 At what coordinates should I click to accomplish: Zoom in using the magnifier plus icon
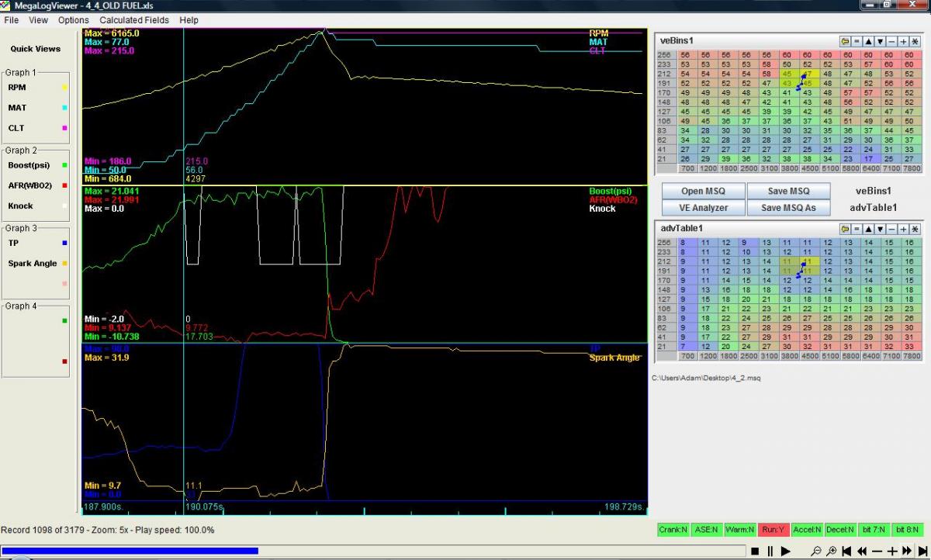pyautogui.click(x=831, y=551)
